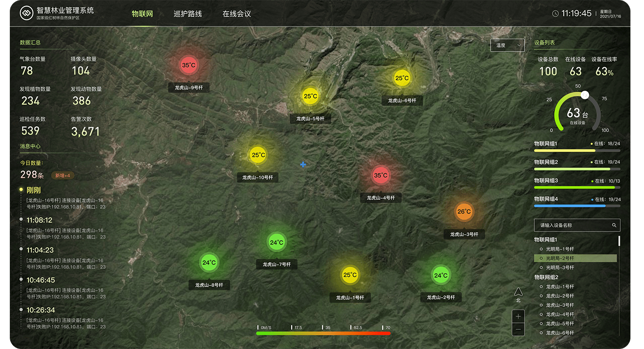Screen dimensions: 644x349
Task: Click inside the 请输入设备名称 input field
Action: pyautogui.click(x=574, y=225)
